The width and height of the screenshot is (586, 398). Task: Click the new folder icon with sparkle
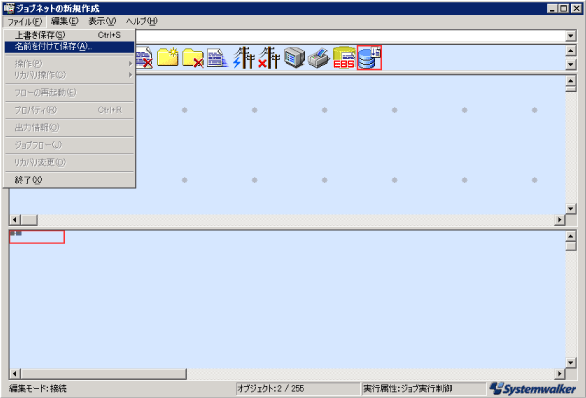pyautogui.click(x=168, y=58)
